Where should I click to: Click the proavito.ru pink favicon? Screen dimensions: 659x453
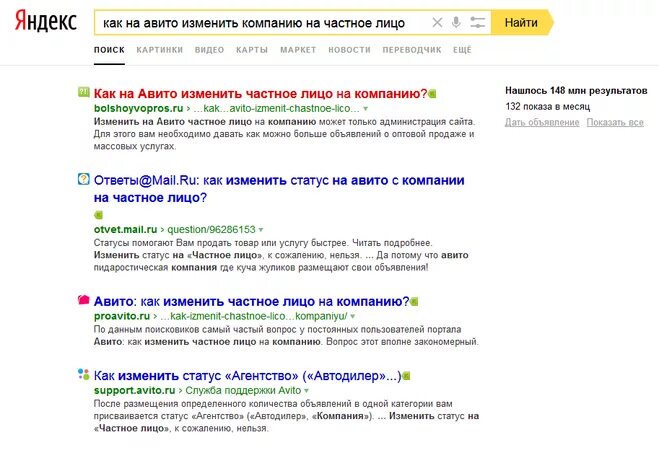coord(84,300)
